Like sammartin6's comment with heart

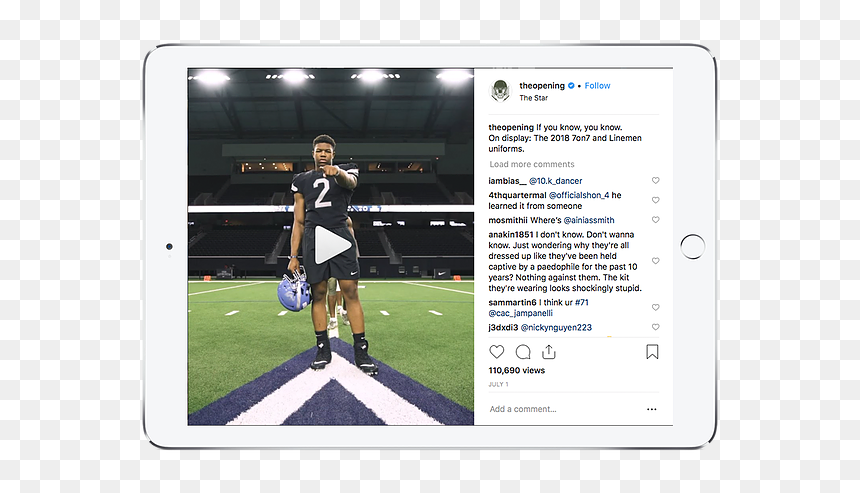point(655,307)
